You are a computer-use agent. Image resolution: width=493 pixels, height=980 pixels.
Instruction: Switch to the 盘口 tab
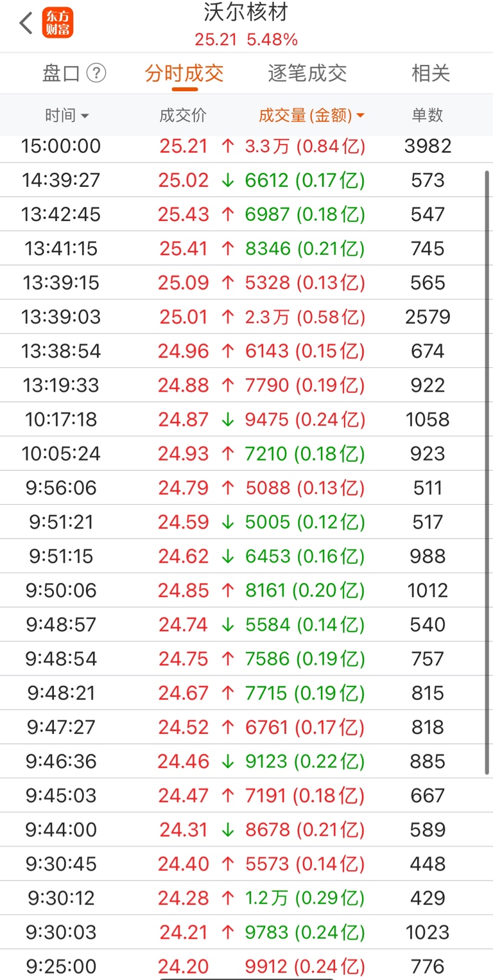(61, 73)
